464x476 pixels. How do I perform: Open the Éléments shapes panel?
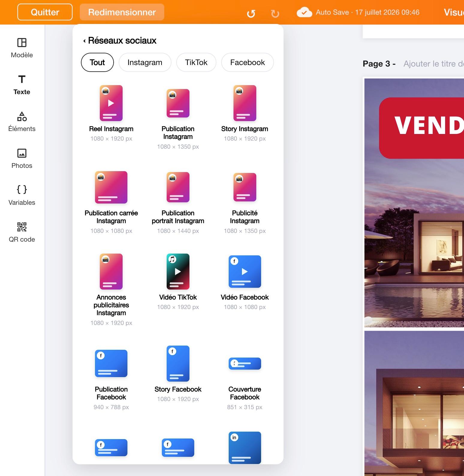22,116
